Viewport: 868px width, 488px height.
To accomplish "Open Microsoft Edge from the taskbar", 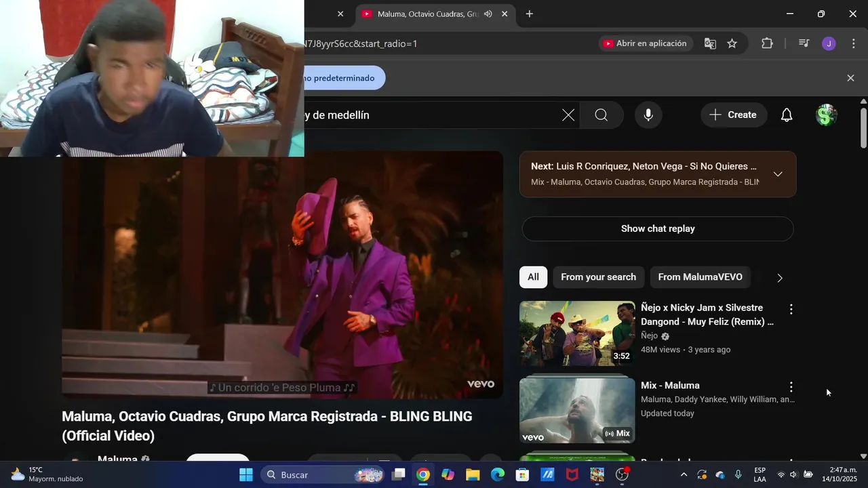I will pyautogui.click(x=498, y=474).
